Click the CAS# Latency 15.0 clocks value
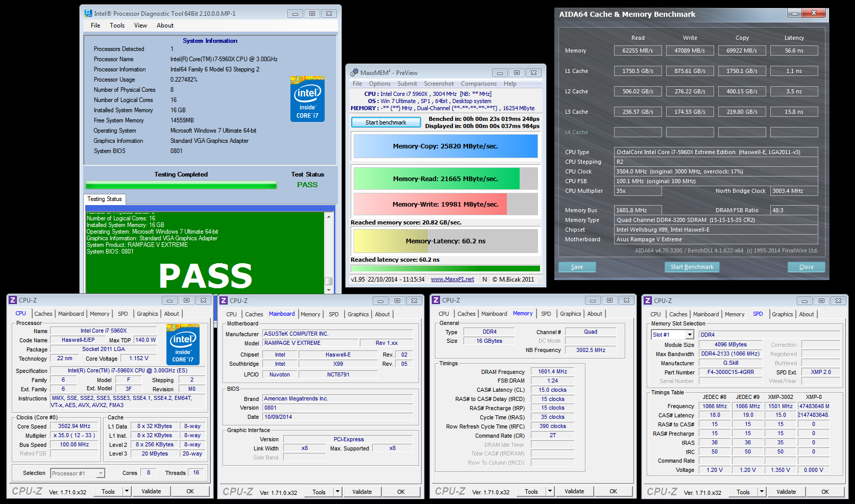The height and width of the screenshot is (504, 855). pos(552,390)
